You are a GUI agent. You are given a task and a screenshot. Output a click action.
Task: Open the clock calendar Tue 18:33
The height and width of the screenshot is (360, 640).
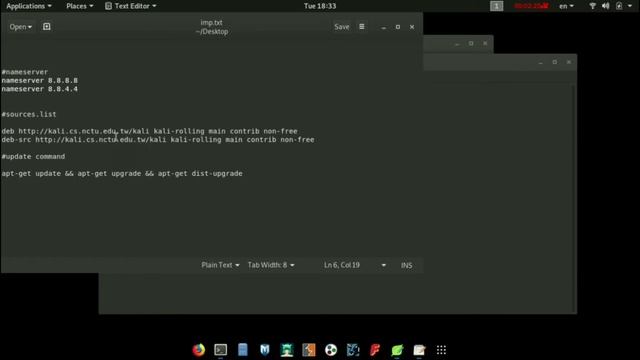320,6
